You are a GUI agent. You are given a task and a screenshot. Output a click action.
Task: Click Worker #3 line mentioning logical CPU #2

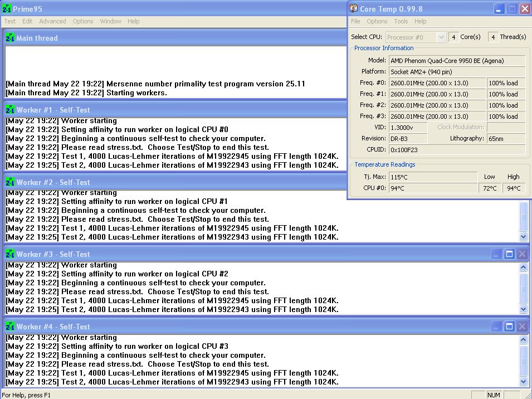click(117, 274)
